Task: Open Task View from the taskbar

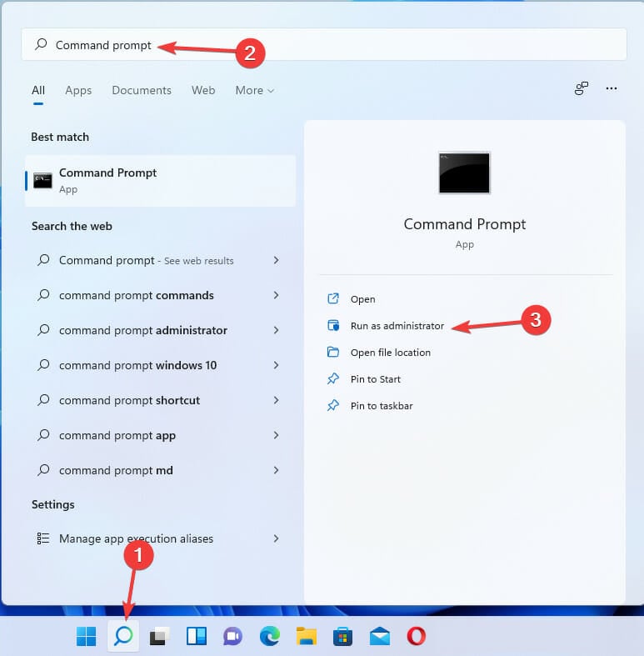Action: (x=160, y=636)
